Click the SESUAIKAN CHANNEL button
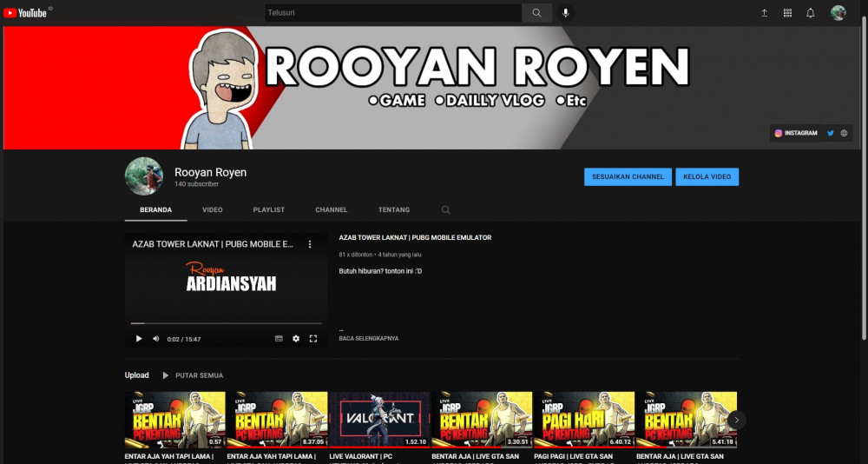Viewport: 868px width, 464px height. tap(628, 177)
